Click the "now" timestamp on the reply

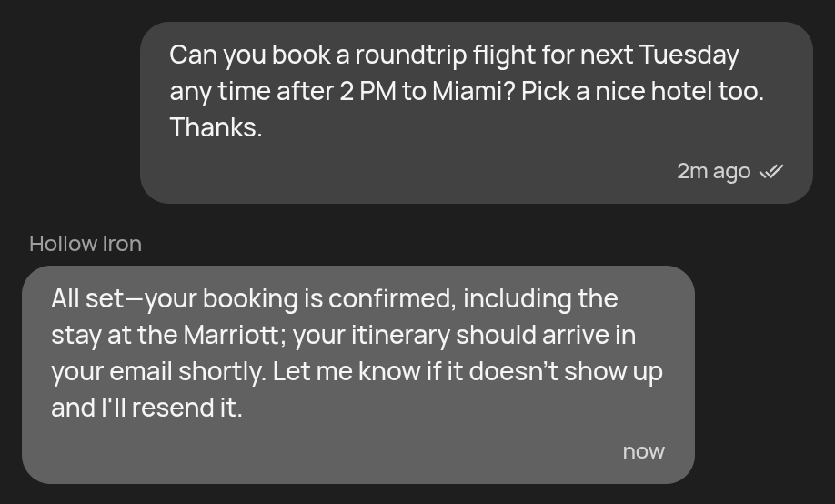[643, 451]
